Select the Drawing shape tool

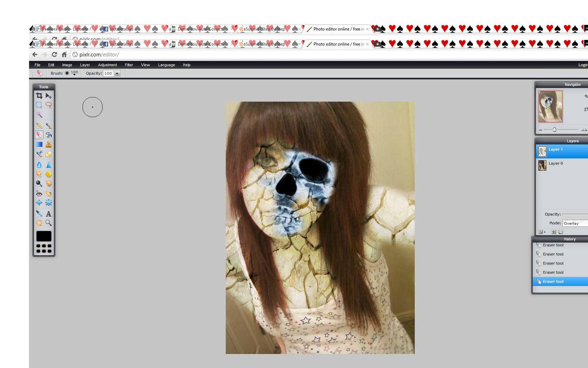point(49,154)
